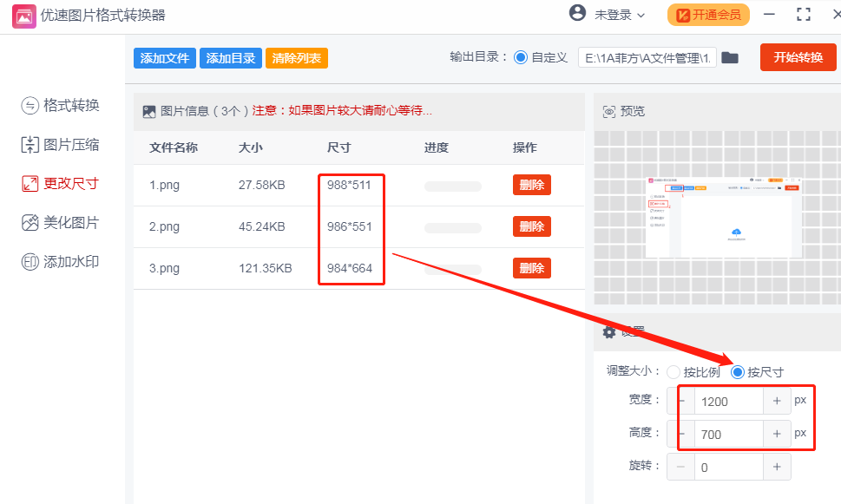Screen dimensions: 841x504
Task: Decrease the 高度 height value
Action: click(681, 434)
